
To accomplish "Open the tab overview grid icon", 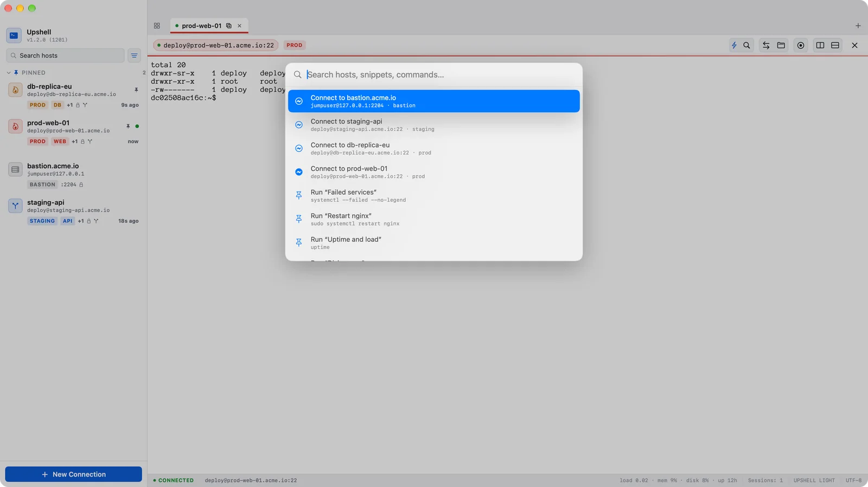I will (157, 25).
